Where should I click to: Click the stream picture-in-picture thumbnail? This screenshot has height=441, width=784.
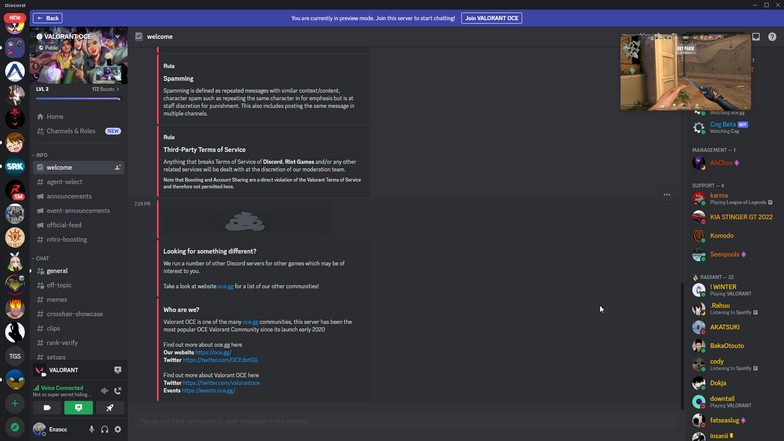point(686,72)
